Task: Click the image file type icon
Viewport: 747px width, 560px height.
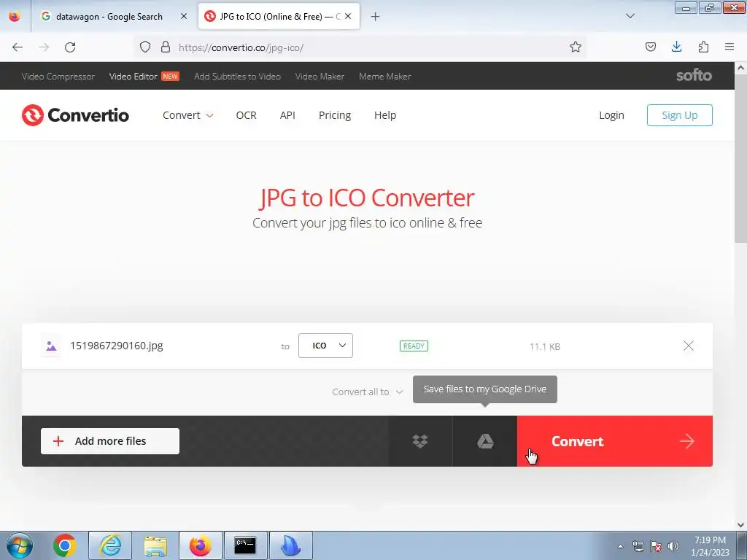Action: point(52,346)
